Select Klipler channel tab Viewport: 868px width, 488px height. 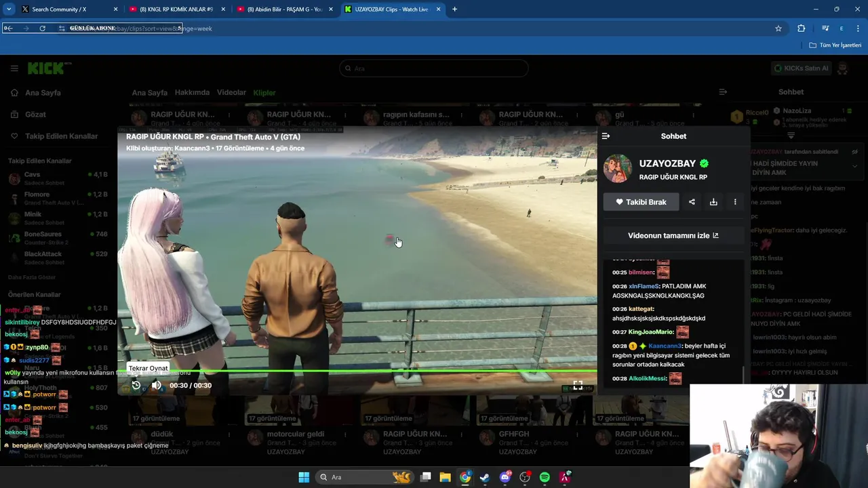(264, 93)
